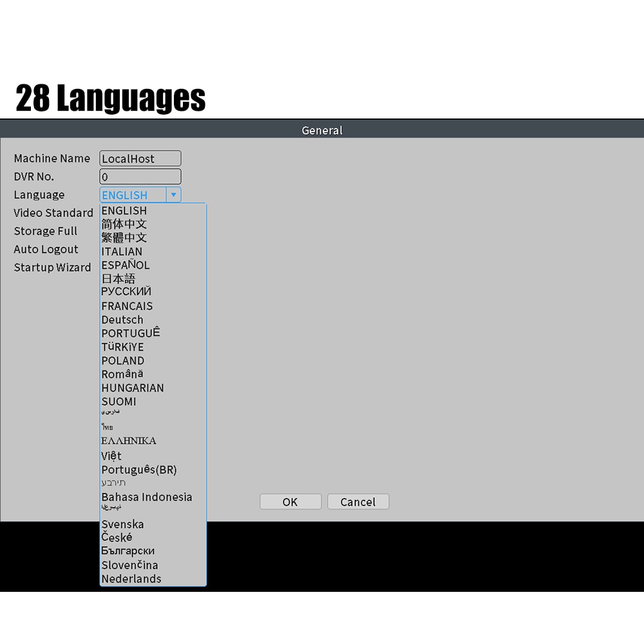Pick České in the language list

coord(153,537)
